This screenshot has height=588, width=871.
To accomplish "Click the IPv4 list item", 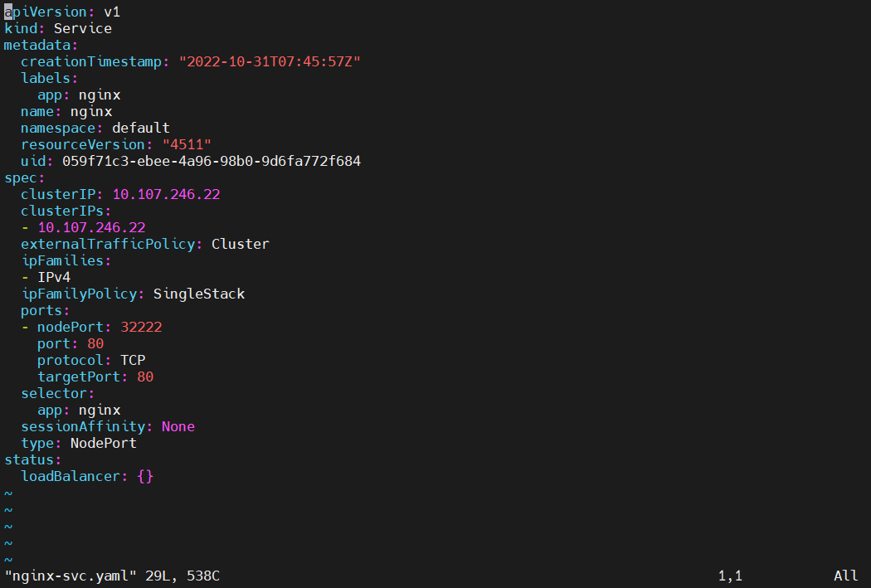I will point(54,277).
